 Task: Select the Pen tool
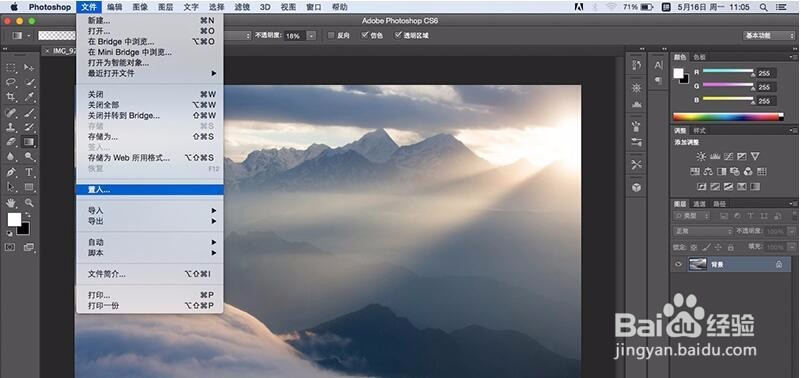(11, 172)
